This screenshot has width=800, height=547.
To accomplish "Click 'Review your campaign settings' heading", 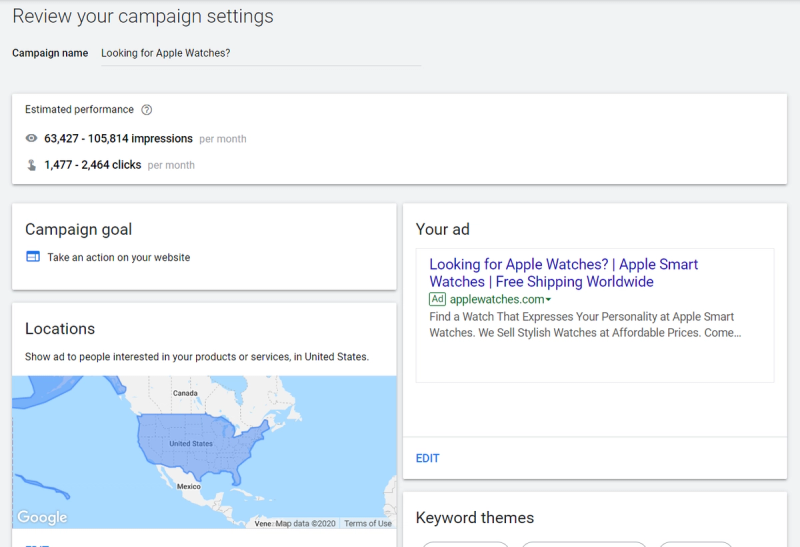I will [143, 16].
